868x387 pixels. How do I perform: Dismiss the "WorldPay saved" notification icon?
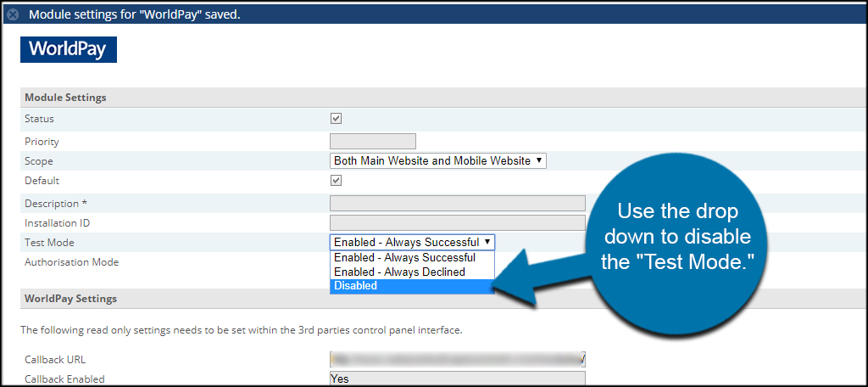(13, 15)
